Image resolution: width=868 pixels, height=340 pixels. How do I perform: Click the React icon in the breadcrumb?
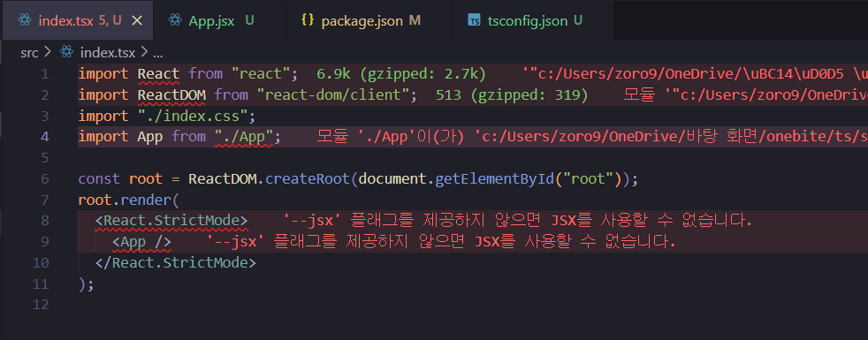click(x=66, y=52)
